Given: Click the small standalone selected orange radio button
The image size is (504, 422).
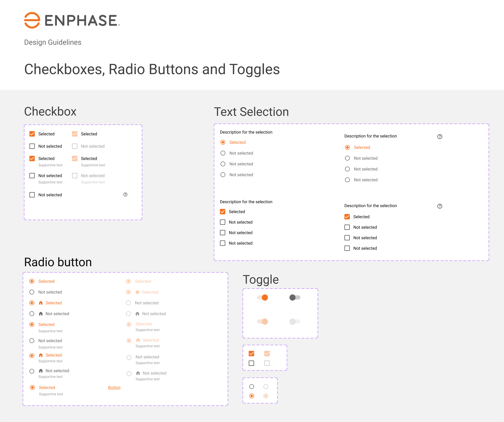Looking at the screenshot, I should 252,396.
